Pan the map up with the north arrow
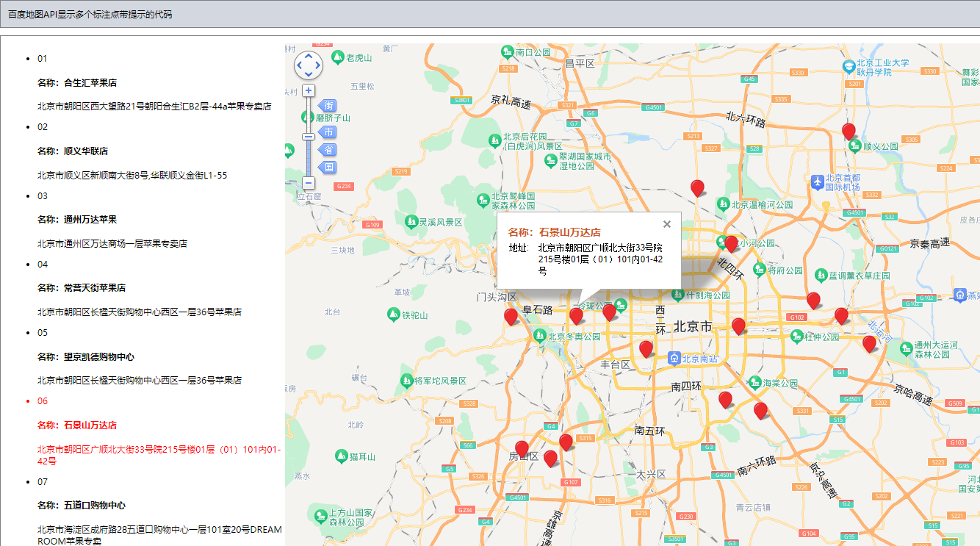Viewport: 980px width, 546px height. pyautogui.click(x=309, y=56)
